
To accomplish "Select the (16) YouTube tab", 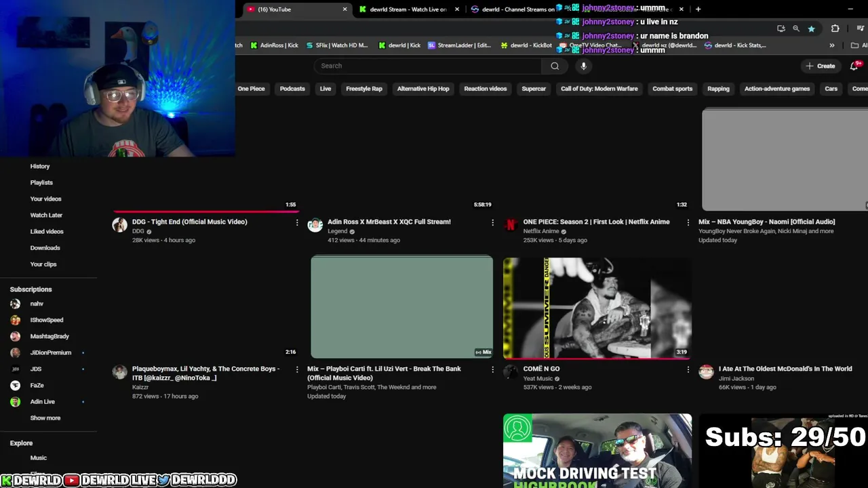I will coord(298,9).
